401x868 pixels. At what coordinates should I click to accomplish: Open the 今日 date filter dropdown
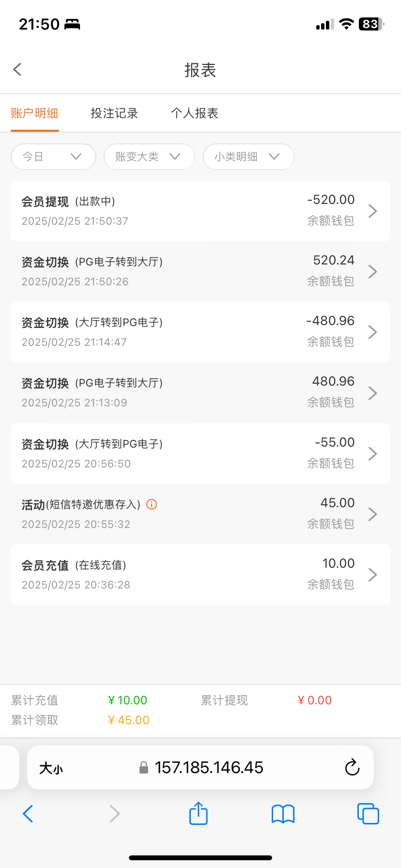(53, 156)
